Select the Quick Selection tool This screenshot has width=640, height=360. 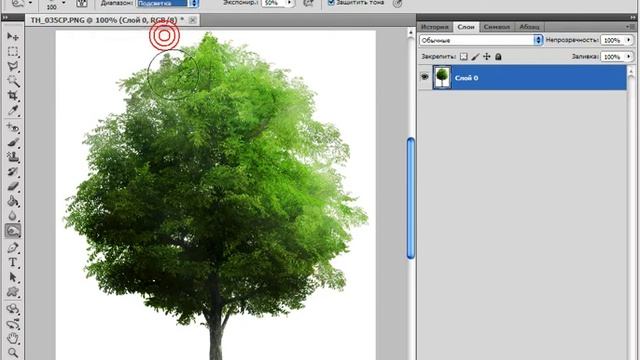point(13,81)
